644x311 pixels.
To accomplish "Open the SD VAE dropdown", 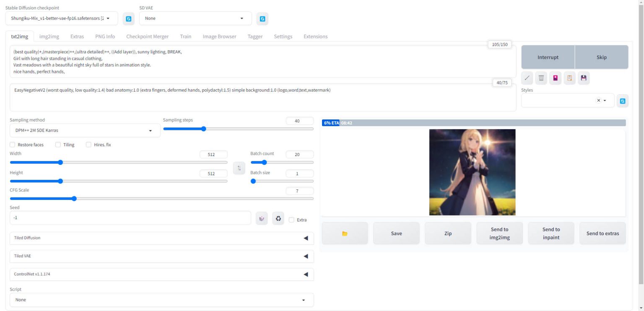I will click(195, 18).
